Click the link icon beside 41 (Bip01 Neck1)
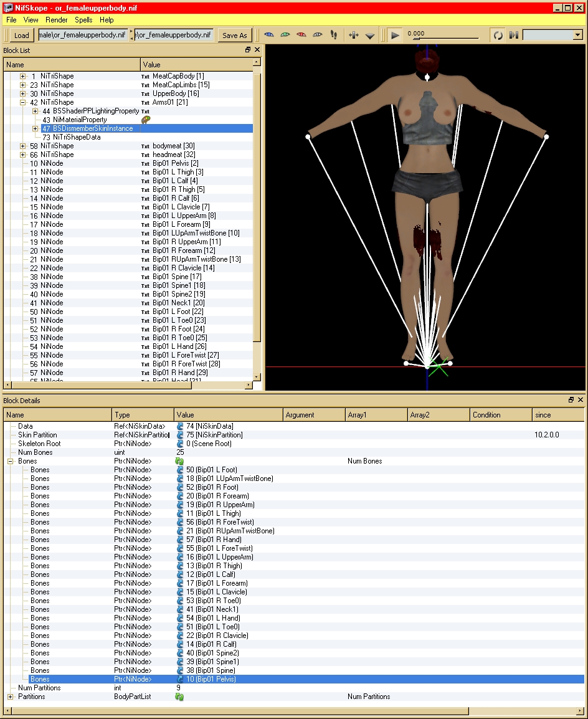The height and width of the screenshot is (719, 588). [180, 610]
